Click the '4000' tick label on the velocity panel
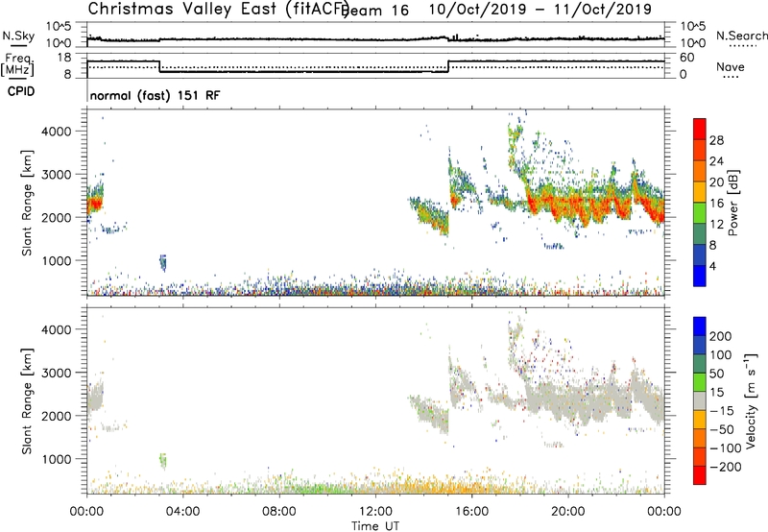This screenshot has height=532, width=768. [x=57, y=329]
